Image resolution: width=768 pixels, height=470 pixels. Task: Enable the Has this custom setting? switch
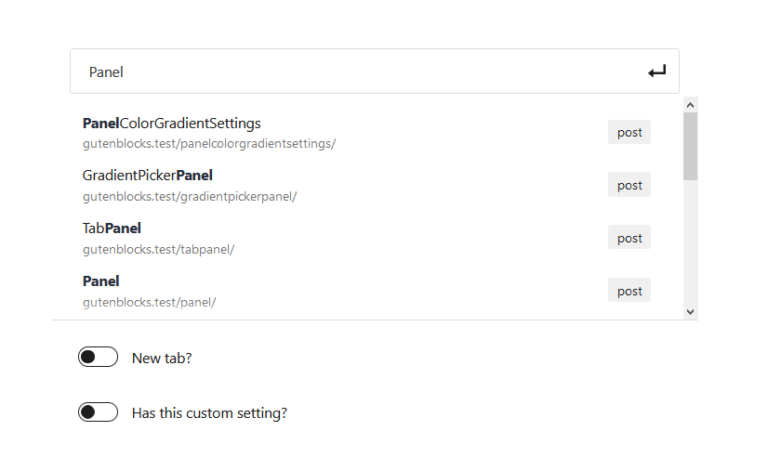[x=98, y=412]
